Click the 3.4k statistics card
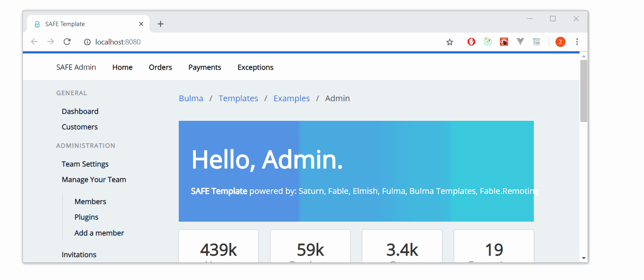644x280 pixels. 402,246
